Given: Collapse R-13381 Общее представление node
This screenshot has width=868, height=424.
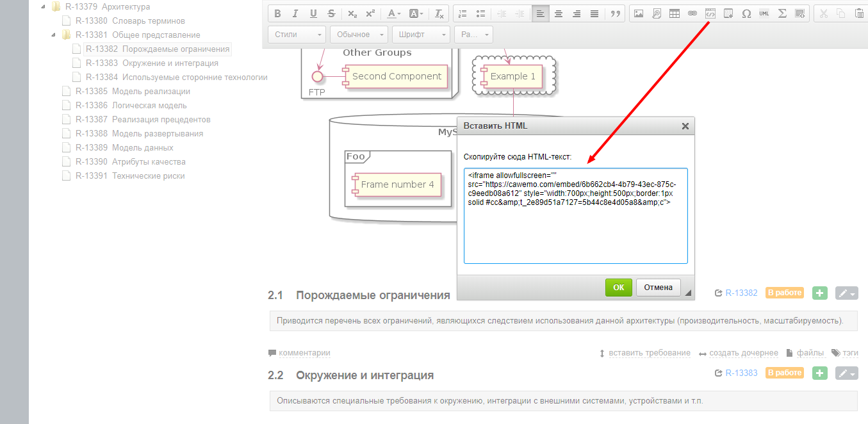Looking at the screenshot, I should tap(54, 35).
